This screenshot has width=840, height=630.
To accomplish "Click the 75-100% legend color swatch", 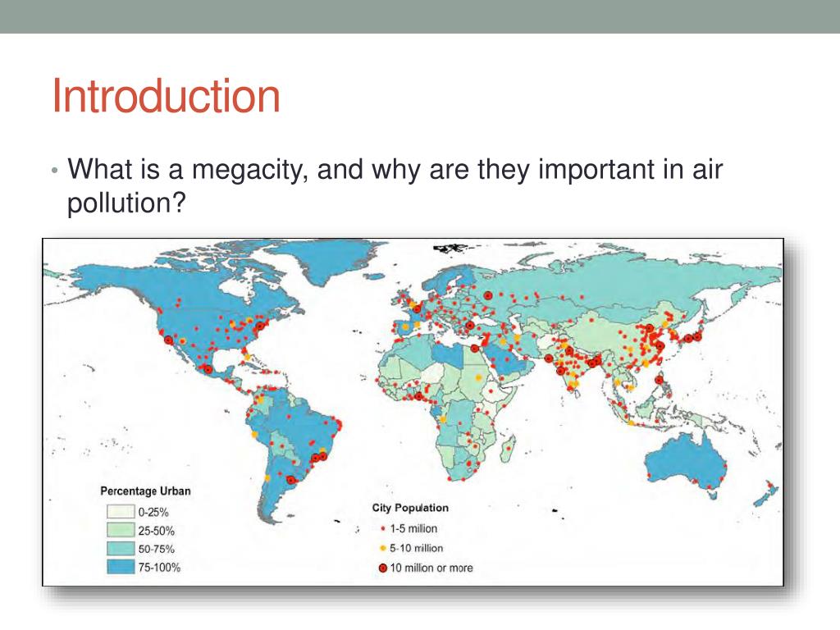I will pyautogui.click(x=121, y=567).
